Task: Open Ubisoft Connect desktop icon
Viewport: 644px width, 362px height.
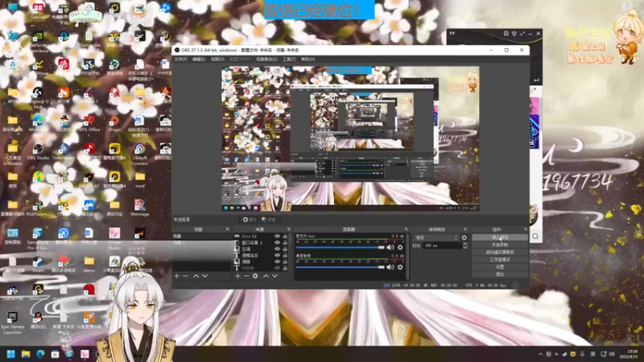Action: (x=139, y=154)
